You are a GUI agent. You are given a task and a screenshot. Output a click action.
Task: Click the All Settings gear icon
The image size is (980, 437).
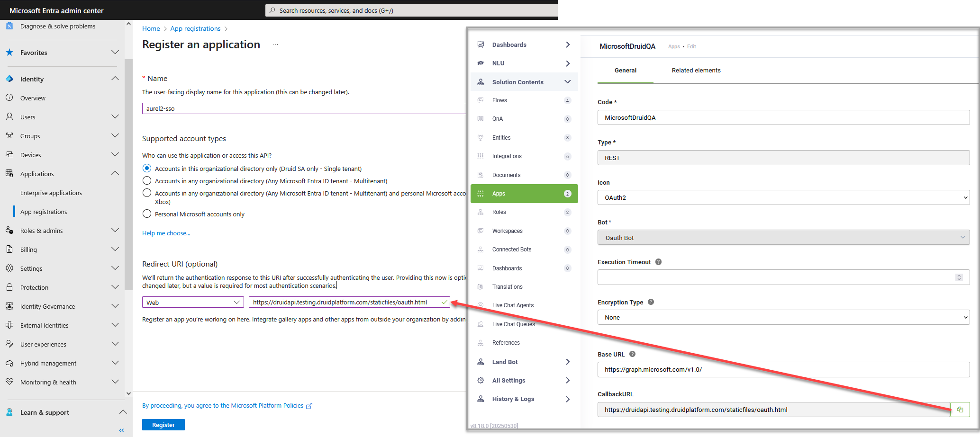point(481,380)
